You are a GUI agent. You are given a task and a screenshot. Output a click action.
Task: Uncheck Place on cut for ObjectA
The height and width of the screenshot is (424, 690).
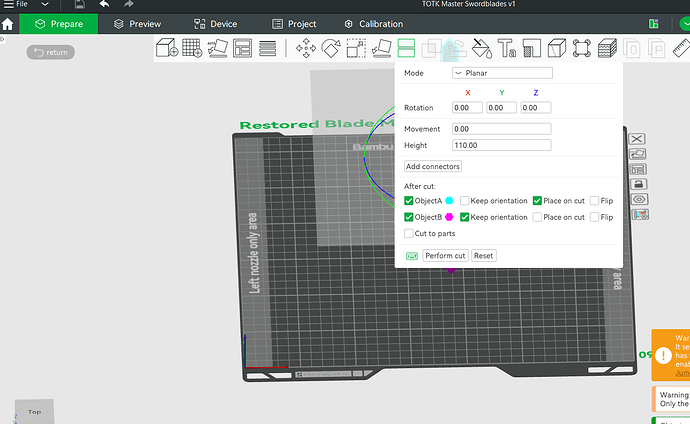pos(537,201)
